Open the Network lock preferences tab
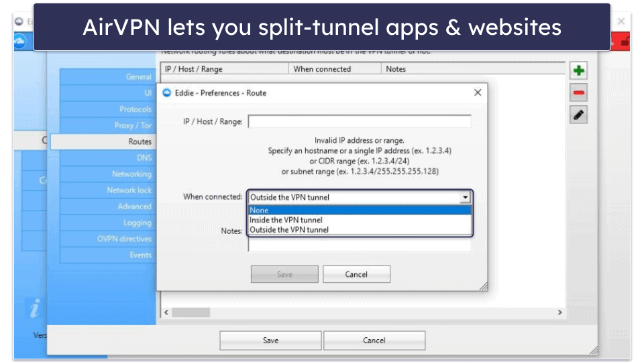Viewport: 644px width, 362px height. [x=108, y=190]
